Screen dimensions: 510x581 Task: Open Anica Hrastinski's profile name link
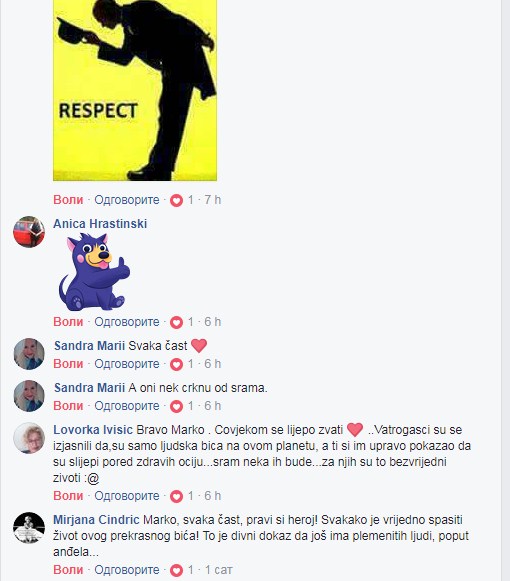point(100,224)
